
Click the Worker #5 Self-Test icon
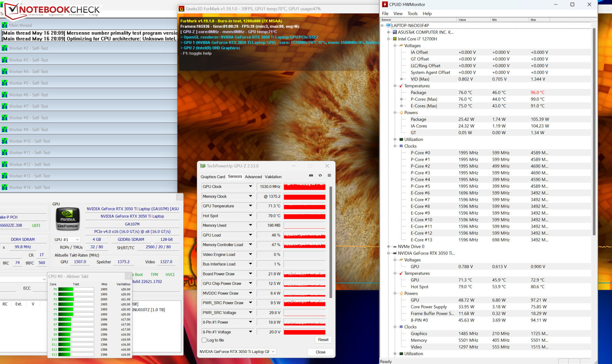click(x=4, y=83)
